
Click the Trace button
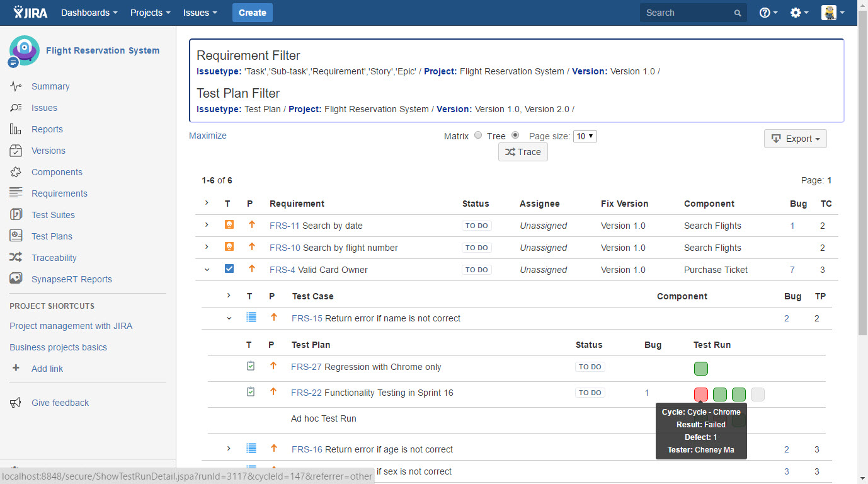[x=523, y=152]
